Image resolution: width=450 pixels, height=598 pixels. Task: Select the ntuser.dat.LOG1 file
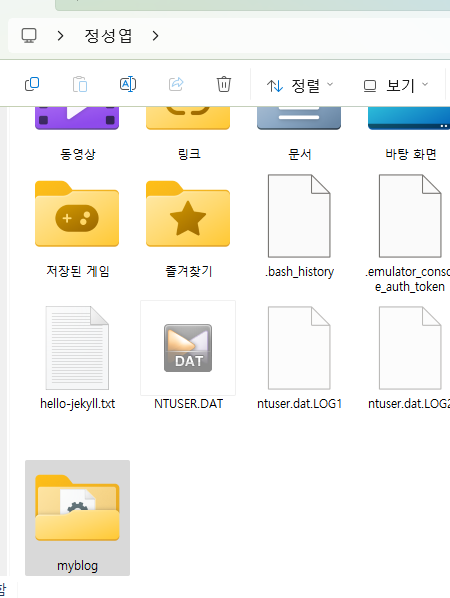coord(299,358)
